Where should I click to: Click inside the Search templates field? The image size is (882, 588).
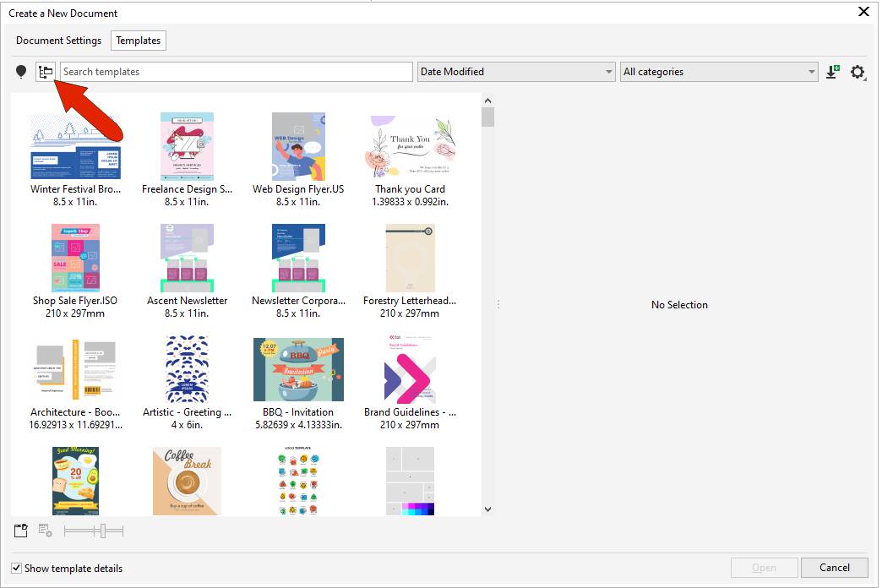point(237,72)
